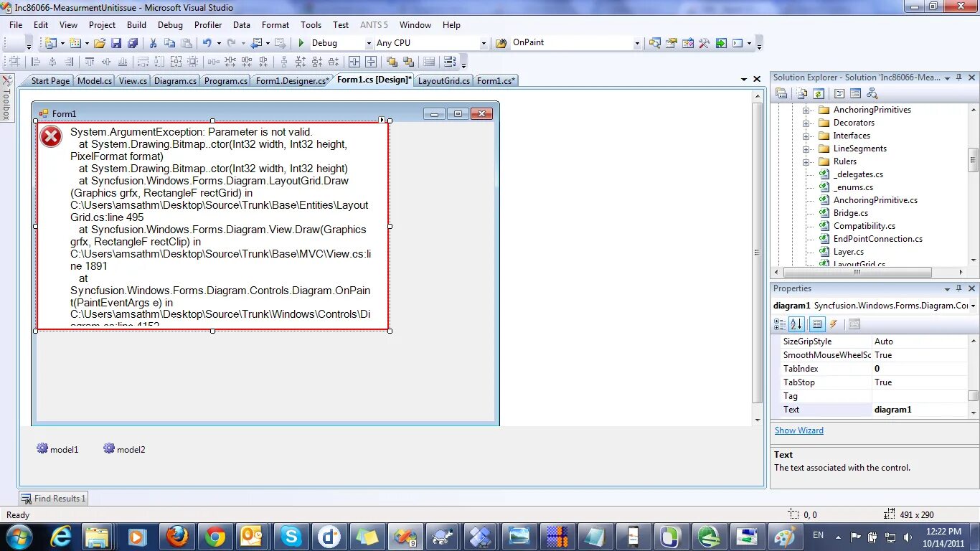This screenshot has width=980, height=551.
Task: Select Layer.cs in Solution Explorer
Action: [848, 252]
